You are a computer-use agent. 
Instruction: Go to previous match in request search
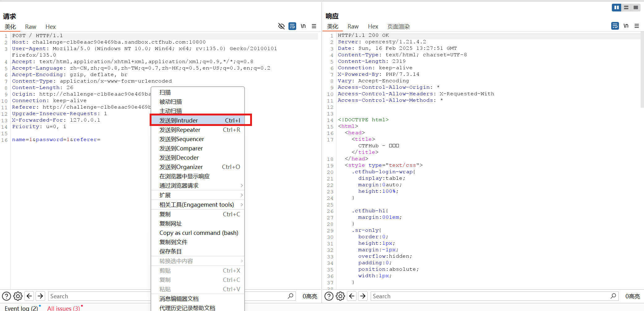[x=29, y=296]
